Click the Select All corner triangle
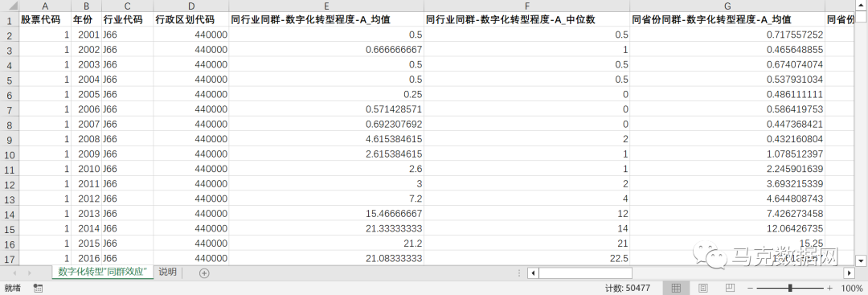This screenshot has width=868, height=295. (10, 6)
